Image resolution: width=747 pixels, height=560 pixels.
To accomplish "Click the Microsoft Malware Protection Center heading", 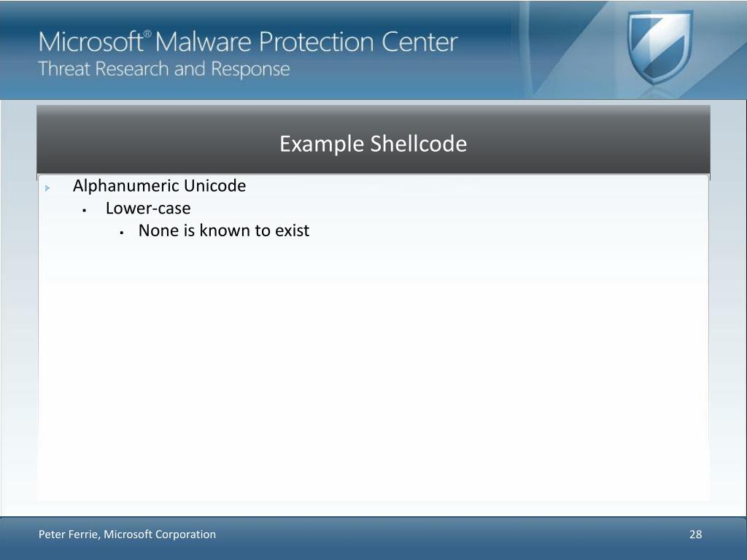I will 248,42.
